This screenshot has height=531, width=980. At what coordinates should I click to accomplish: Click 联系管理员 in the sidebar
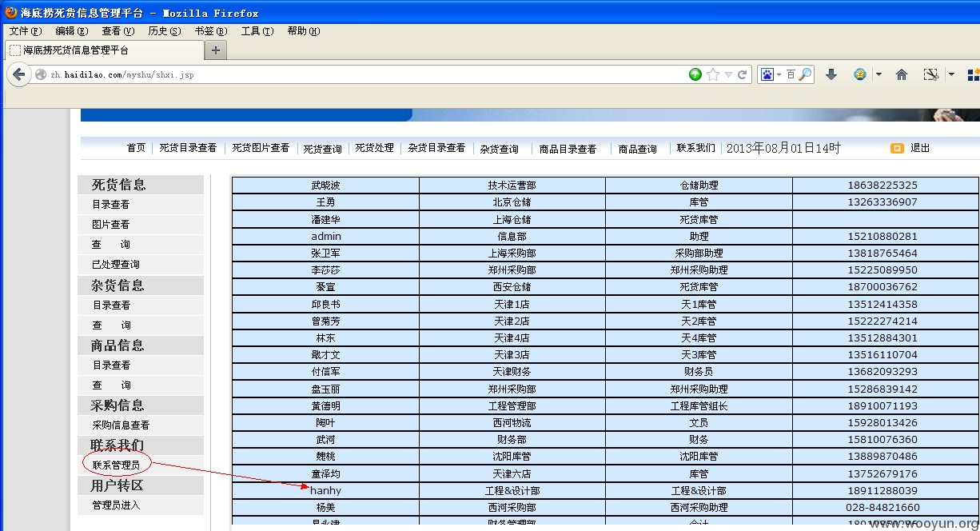click(116, 465)
